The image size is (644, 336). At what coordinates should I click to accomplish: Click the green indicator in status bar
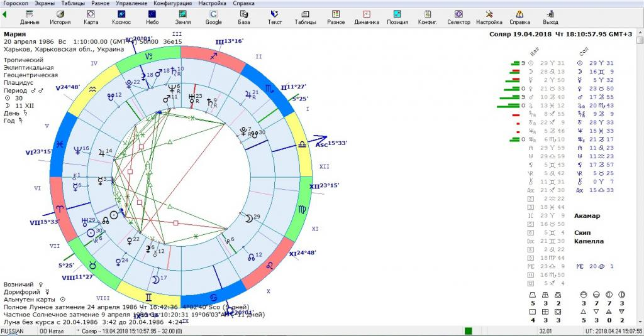(x=468, y=331)
